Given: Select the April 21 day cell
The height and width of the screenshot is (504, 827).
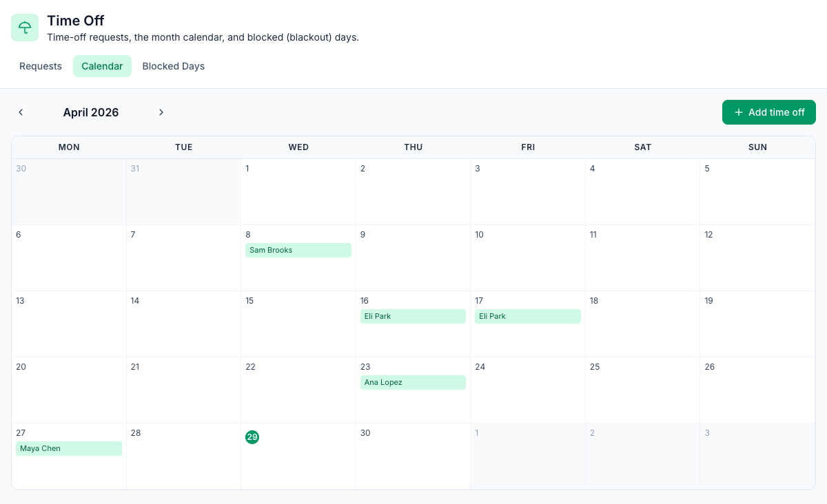Looking at the screenshot, I should click(x=184, y=390).
